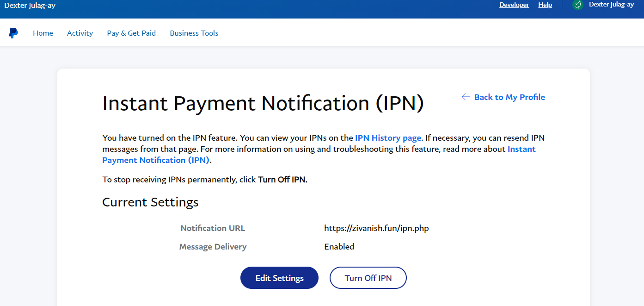Open the Help link

point(545,5)
